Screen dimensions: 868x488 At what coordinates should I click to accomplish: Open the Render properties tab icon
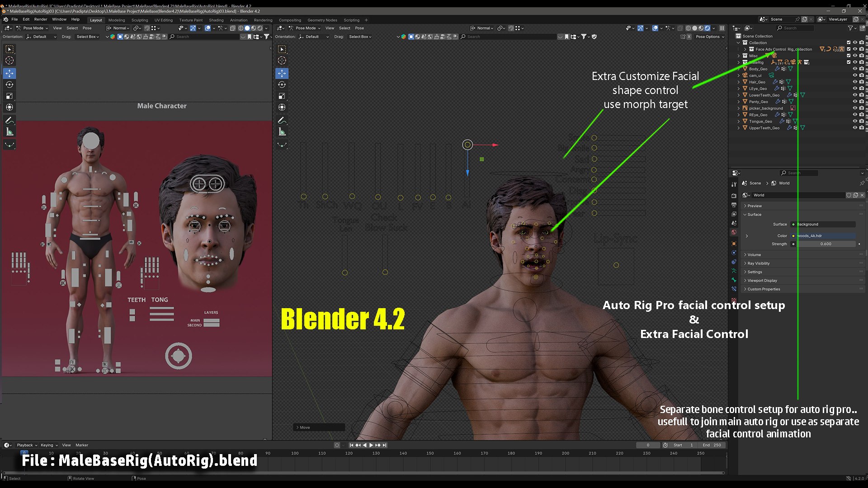tap(734, 196)
